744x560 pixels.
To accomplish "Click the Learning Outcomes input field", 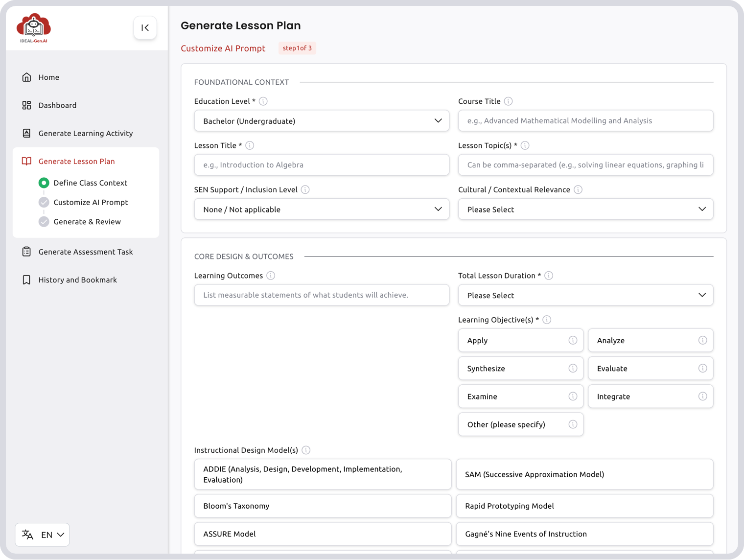I will pos(322,295).
